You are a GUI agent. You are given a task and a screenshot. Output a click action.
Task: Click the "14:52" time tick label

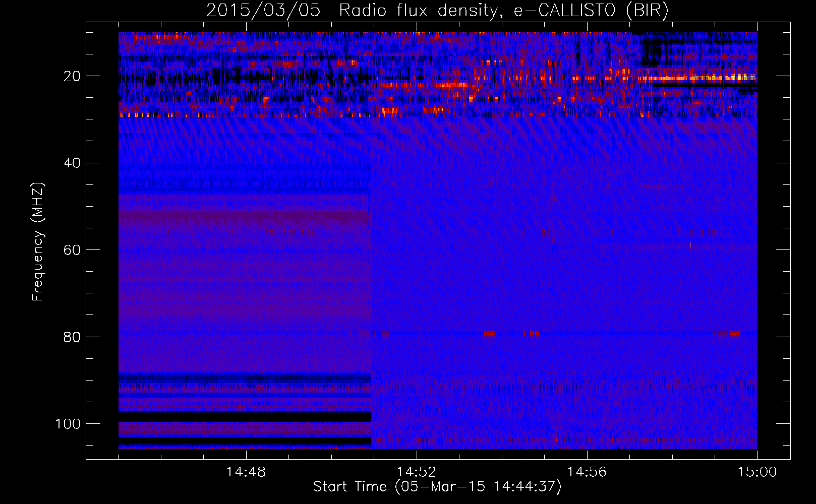(x=417, y=472)
